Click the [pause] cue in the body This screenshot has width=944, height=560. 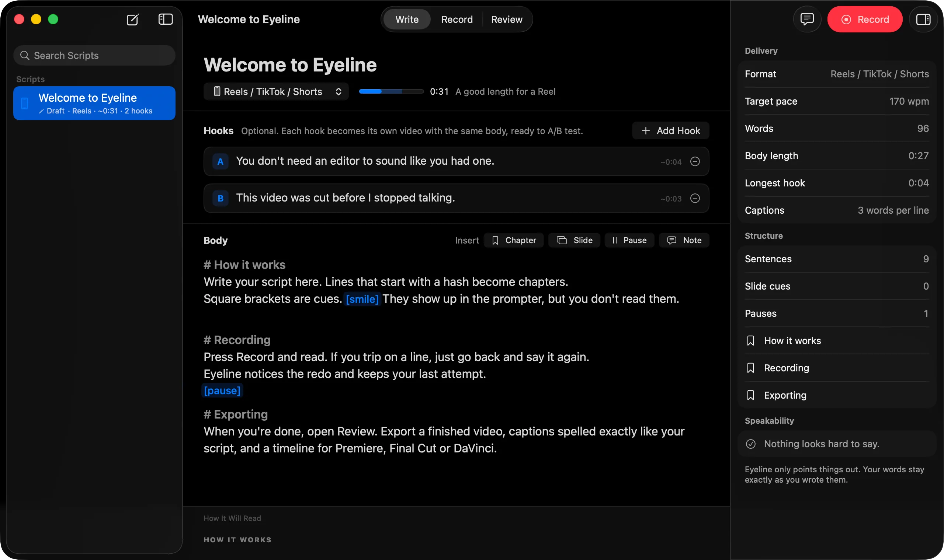[x=222, y=391]
